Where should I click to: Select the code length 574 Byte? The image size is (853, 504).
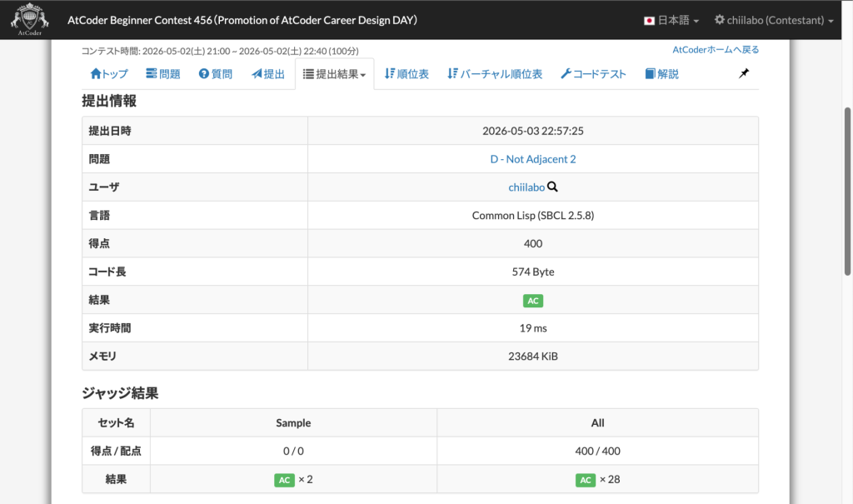click(532, 272)
